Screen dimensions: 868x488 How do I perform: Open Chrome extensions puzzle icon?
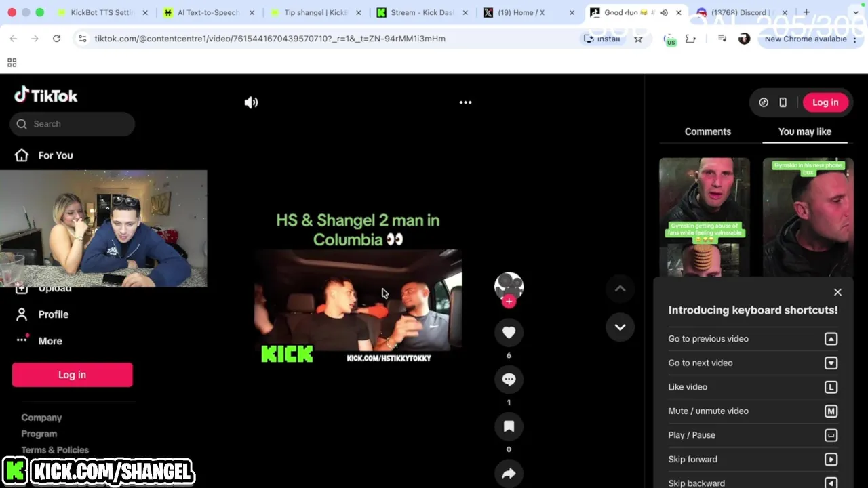point(690,39)
